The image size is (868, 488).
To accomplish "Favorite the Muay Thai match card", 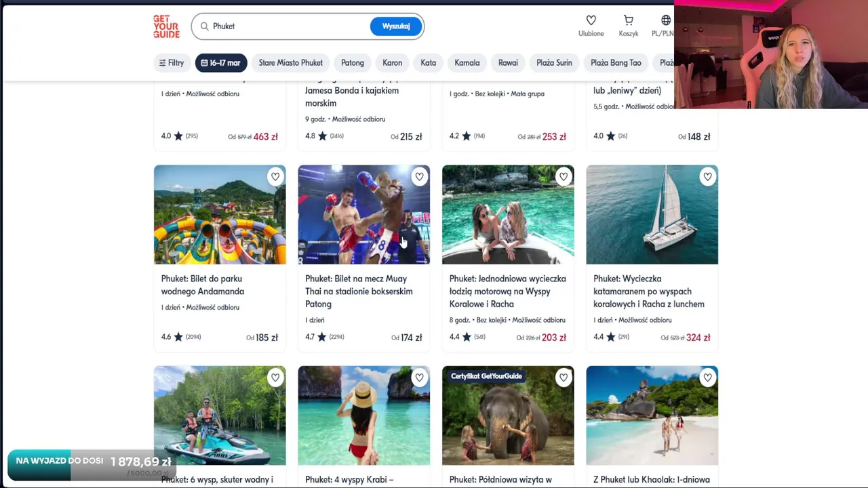I will pyautogui.click(x=419, y=176).
